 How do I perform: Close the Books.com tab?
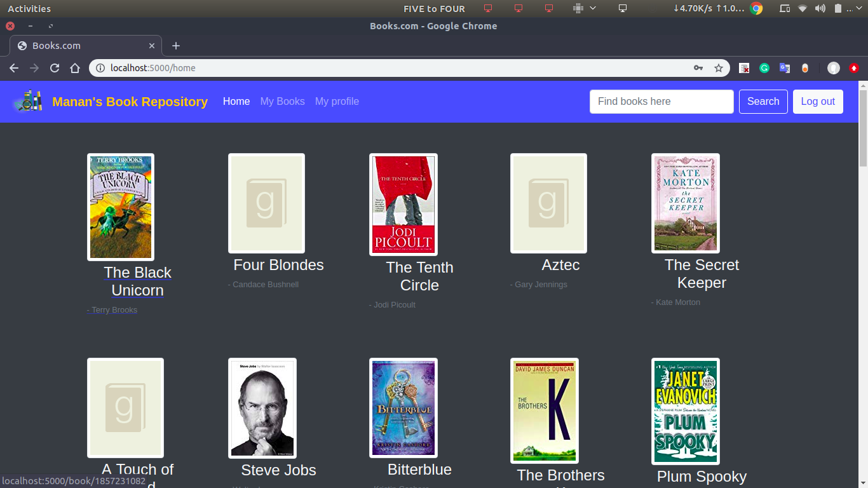[152, 46]
